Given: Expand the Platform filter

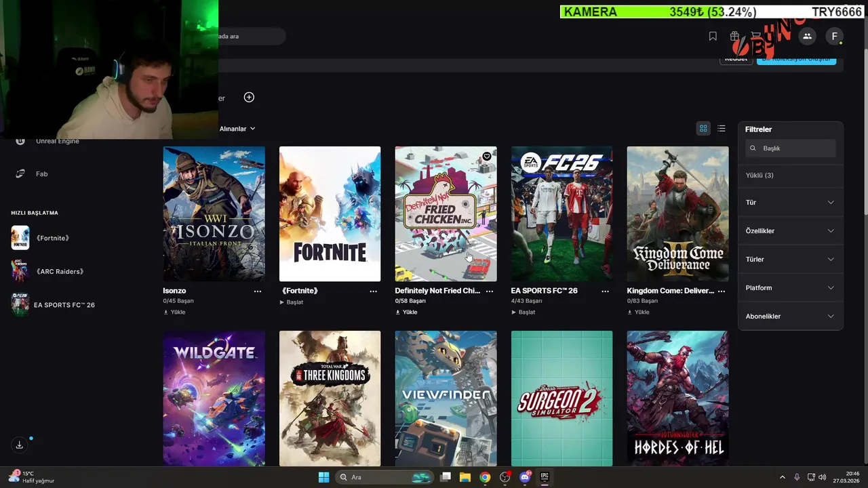Looking at the screenshot, I should (790, 288).
